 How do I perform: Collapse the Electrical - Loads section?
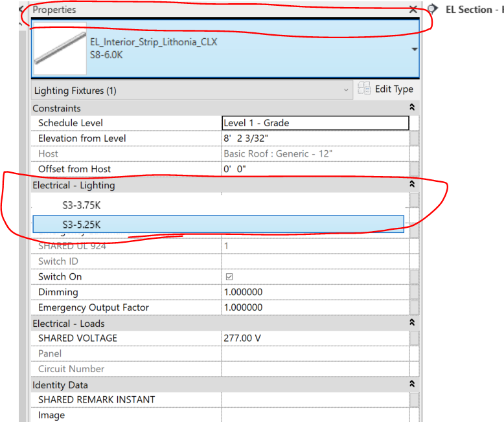[412, 322]
